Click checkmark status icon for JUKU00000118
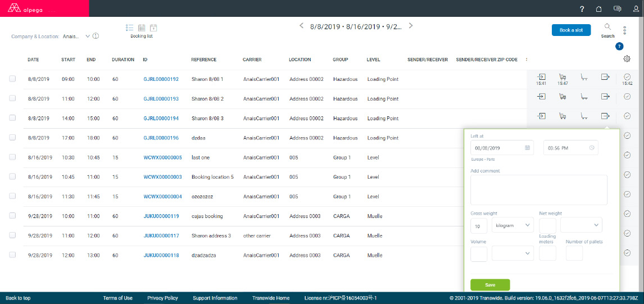The image size is (644, 304). coord(627,253)
